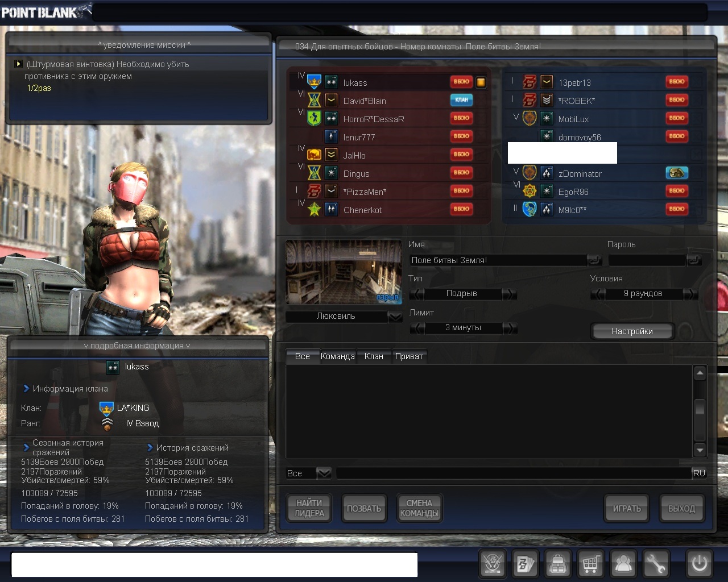Screen dimensions: 728x582
Task: Switch to the Приват chat tab
Action: 409,356
